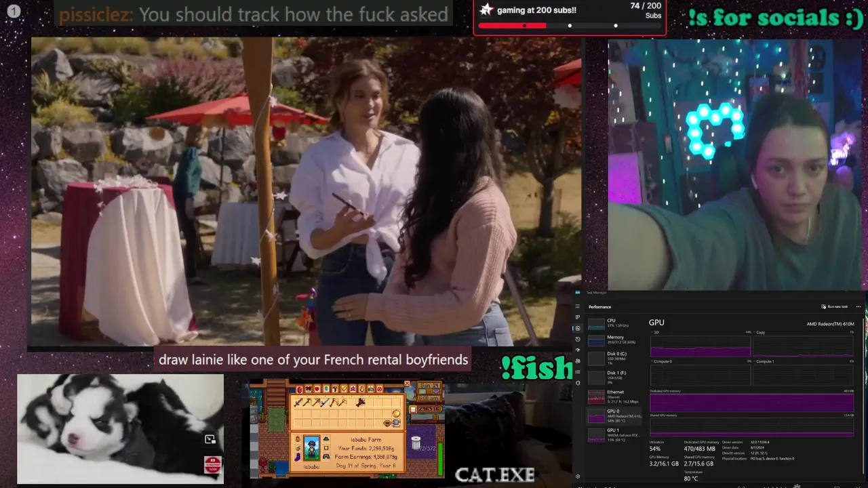Screen dimensions: 868x488
Task: Open Task Manager more options ellipsis
Action: click(859, 306)
